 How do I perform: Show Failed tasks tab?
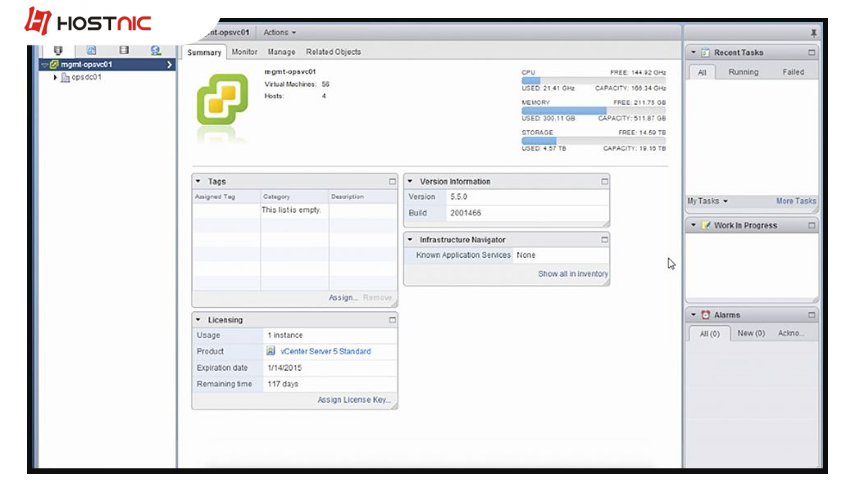(793, 72)
